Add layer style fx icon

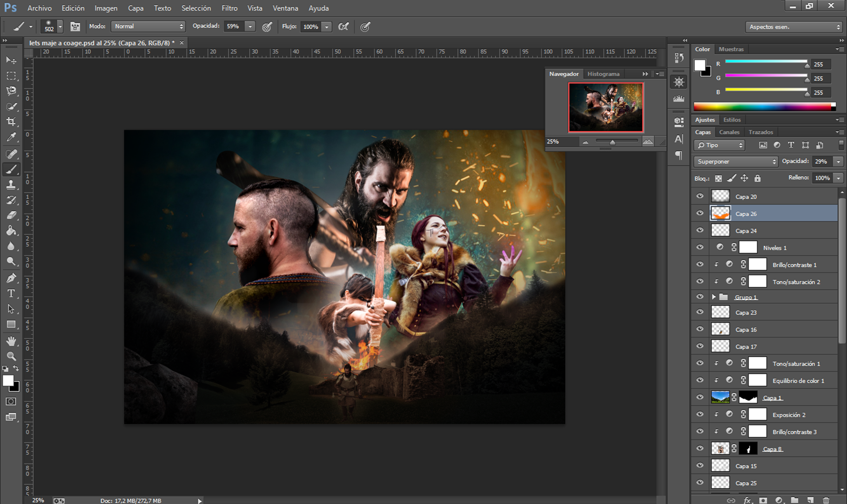click(x=747, y=500)
